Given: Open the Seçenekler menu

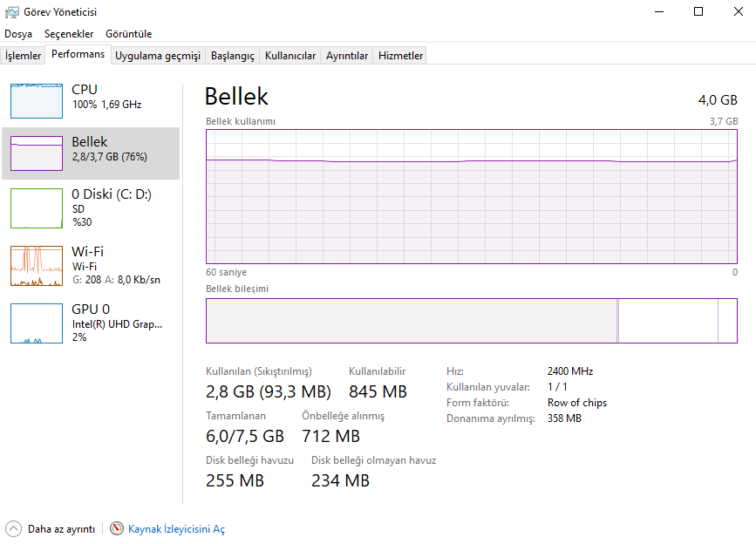Looking at the screenshot, I should 69,34.
